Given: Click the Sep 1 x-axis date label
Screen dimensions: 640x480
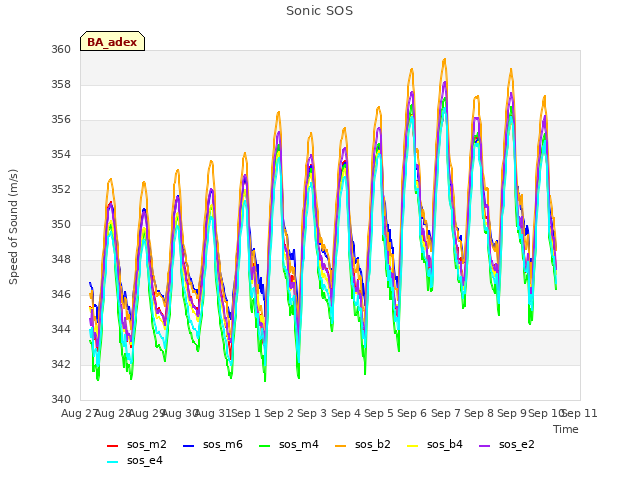Looking at the screenshot, I should click(246, 413).
